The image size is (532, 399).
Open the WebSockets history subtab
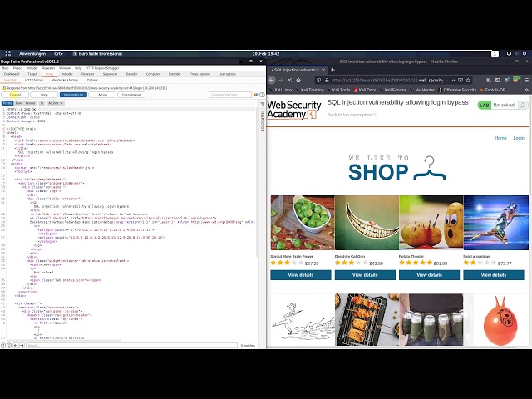(x=65, y=81)
